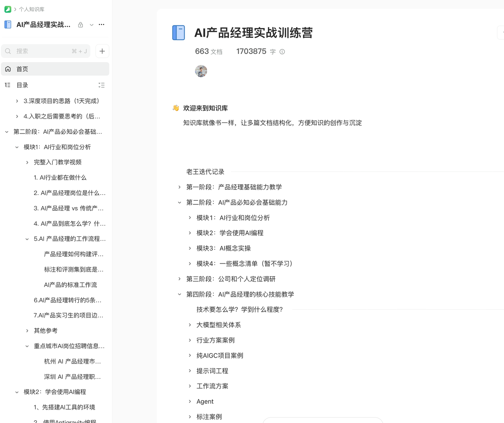Click the collapse-all icon on the 目录 row

[x=102, y=85]
